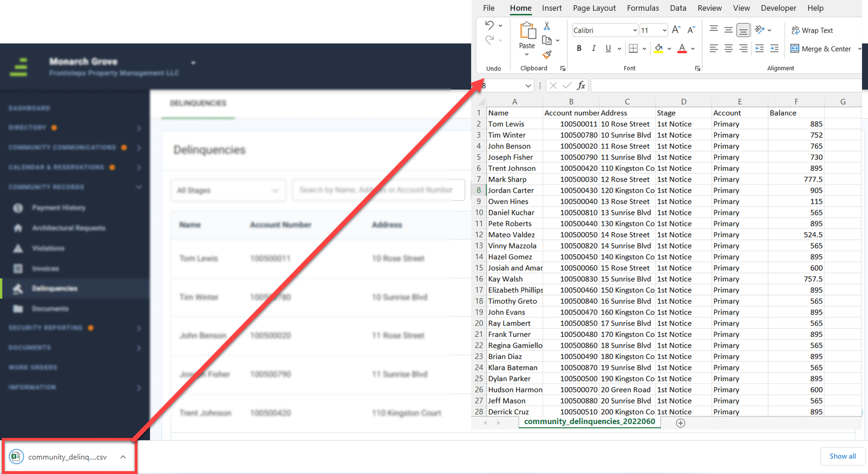Open Clipboard group dialog launcher
Viewport: 868px width, 474px height.
(563, 68)
